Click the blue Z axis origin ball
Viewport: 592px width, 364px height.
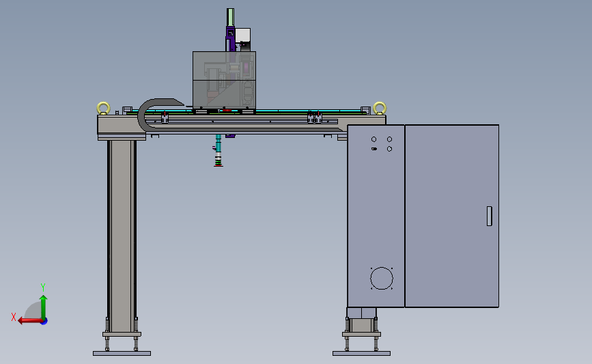click(44, 322)
